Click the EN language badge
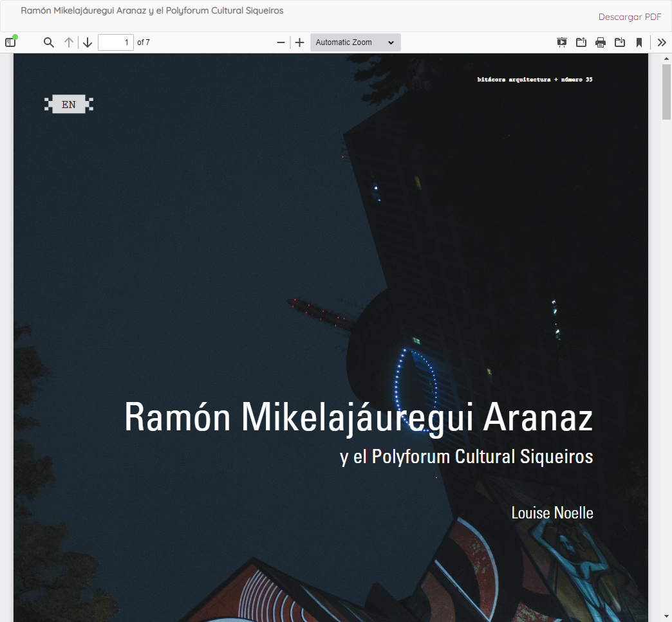The image size is (672, 622). coord(69,104)
